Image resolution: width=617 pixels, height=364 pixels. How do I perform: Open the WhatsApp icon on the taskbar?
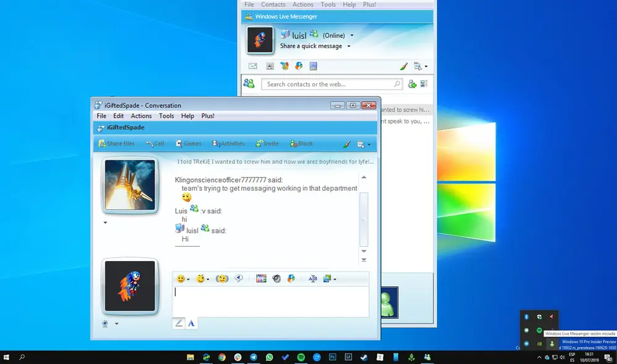click(270, 357)
